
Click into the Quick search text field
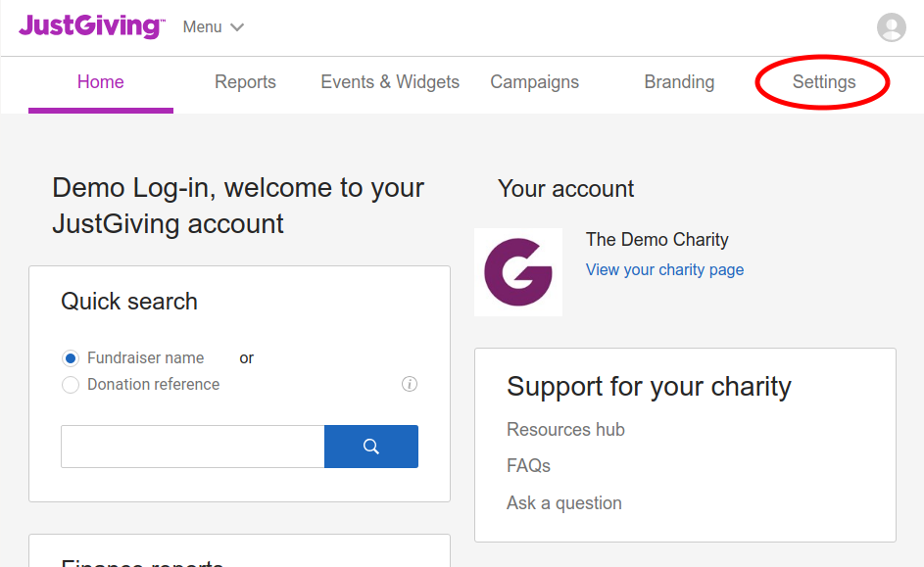(193, 447)
